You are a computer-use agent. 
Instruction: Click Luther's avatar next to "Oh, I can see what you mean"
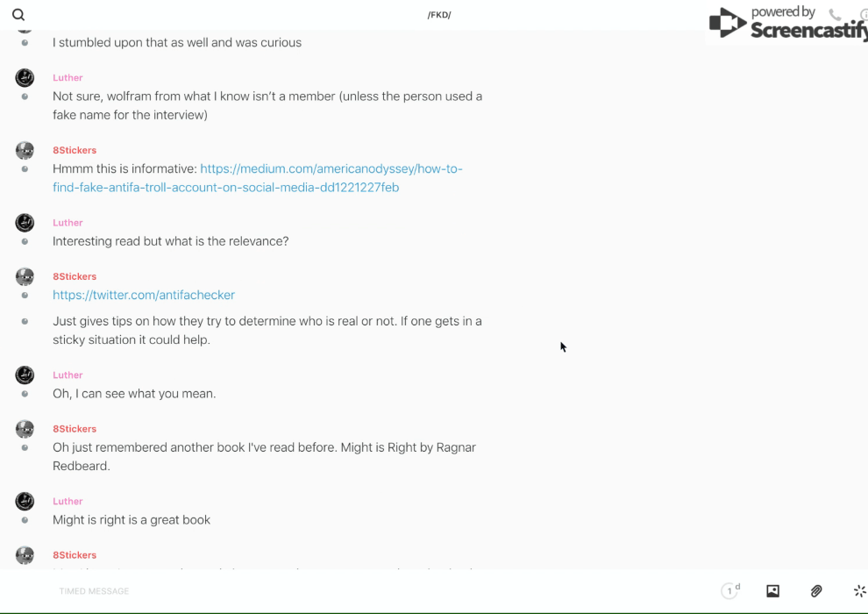tap(25, 375)
